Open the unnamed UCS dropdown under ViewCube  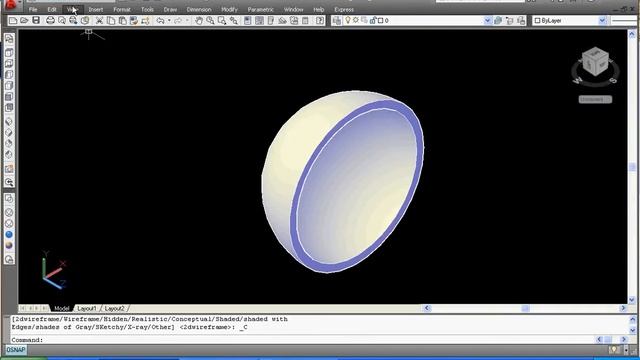tap(595, 99)
